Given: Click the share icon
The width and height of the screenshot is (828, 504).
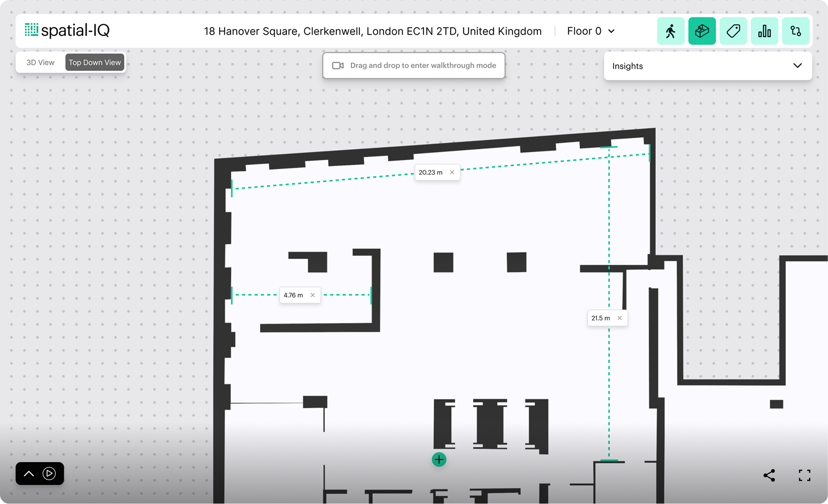Looking at the screenshot, I should 769,475.
